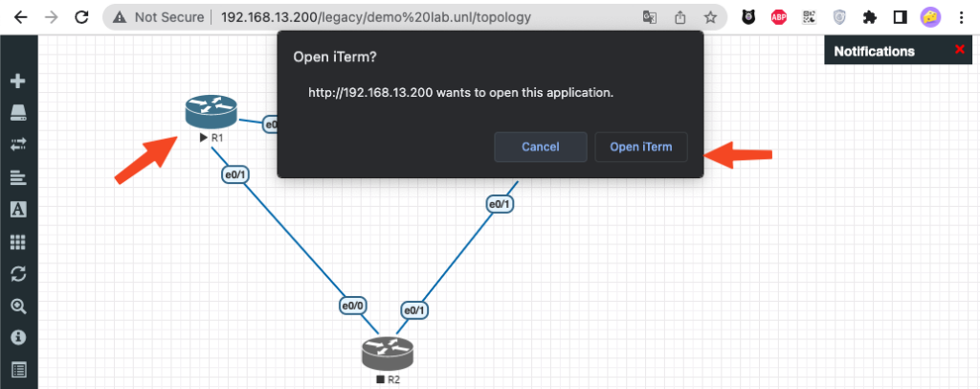Bookmark this page with the star

click(710, 17)
